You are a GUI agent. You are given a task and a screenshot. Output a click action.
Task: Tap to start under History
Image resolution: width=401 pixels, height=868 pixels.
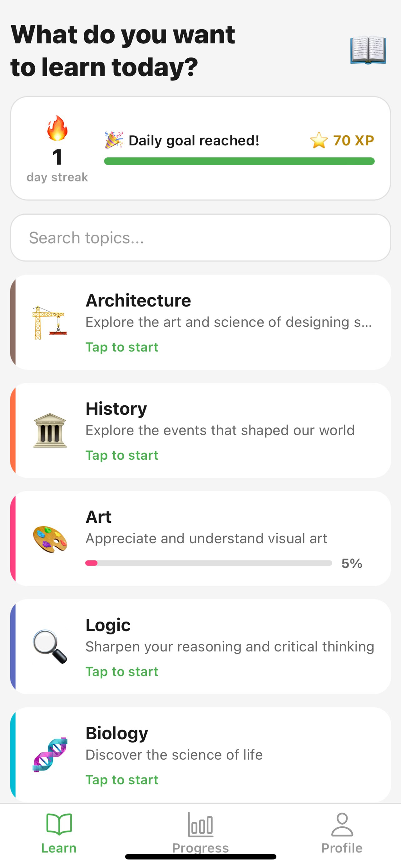121,455
